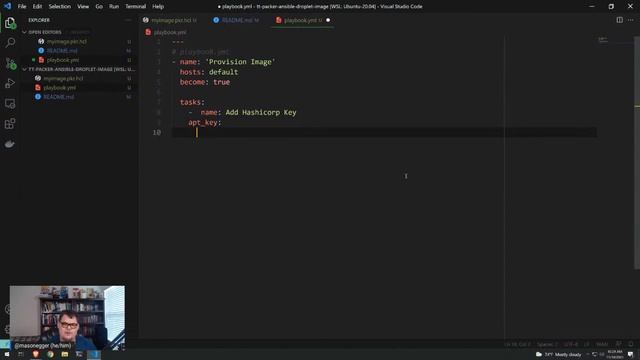Click the weather widget in taskbar
This screenshot has height=360, width=640.
[559, 354]
